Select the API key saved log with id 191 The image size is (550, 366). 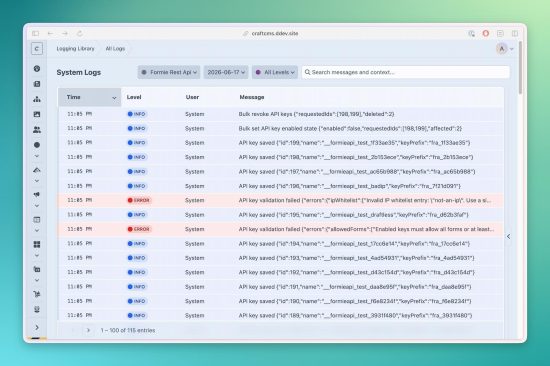[281, 287]
